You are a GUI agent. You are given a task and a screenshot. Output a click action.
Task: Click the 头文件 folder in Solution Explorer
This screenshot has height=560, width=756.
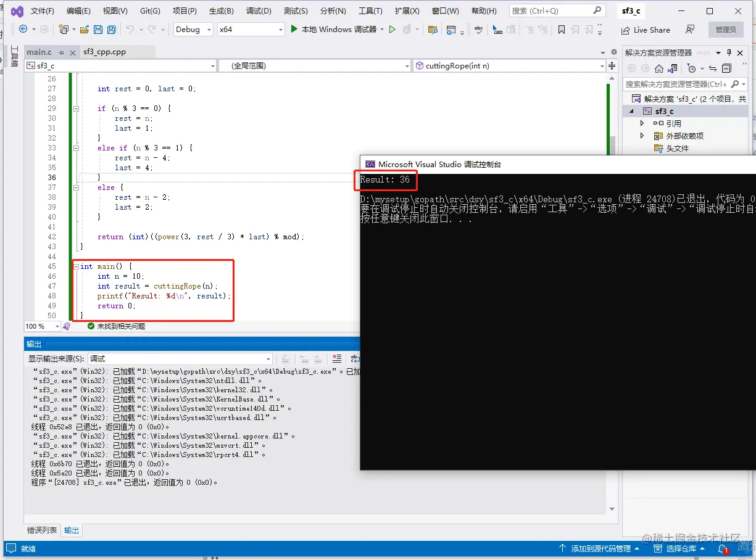(677, 148)
